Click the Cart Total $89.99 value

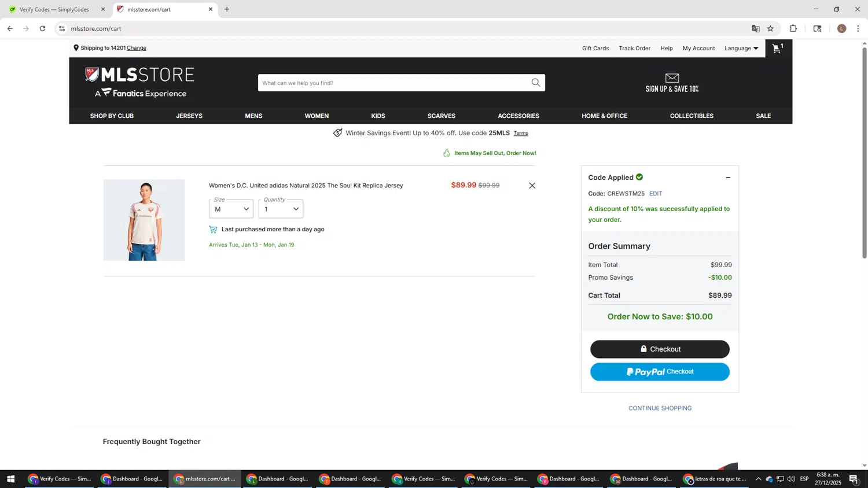pyautogui.click(x=720, y=295)
